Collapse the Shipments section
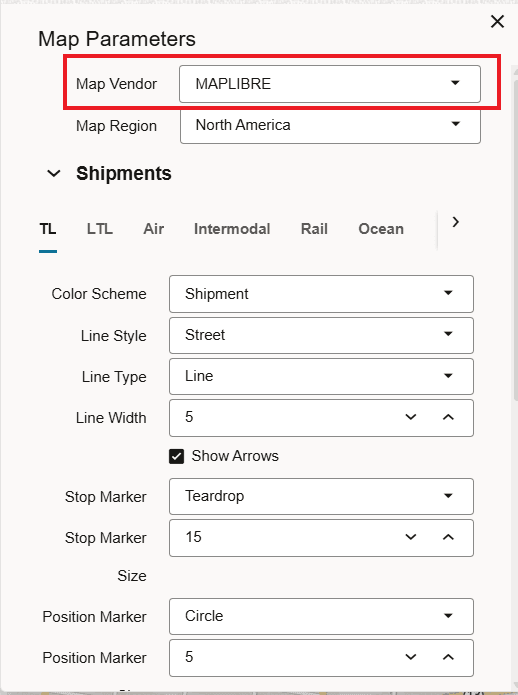This screenshot has height=695, width=518. [x=54, y=173]
